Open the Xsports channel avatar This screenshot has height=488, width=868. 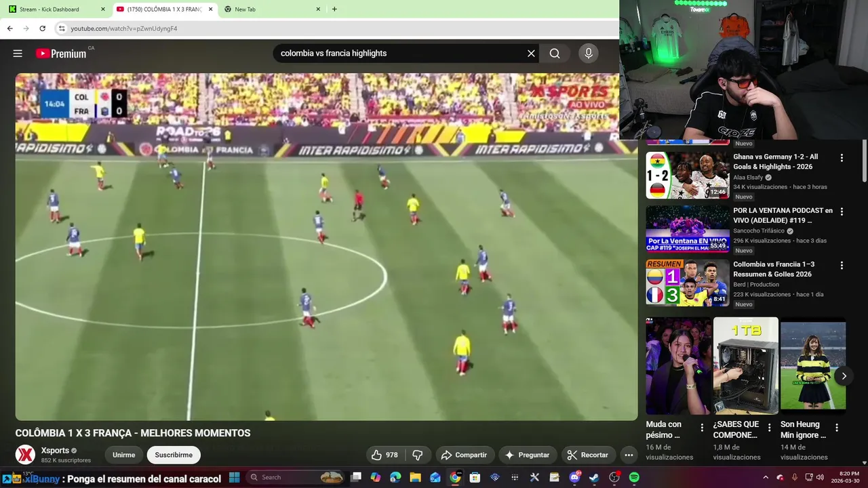pyautogui.click(x=26, y=455)
